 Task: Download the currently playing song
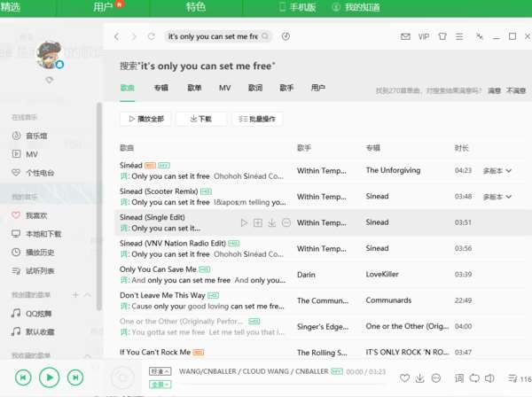(420, 378)
